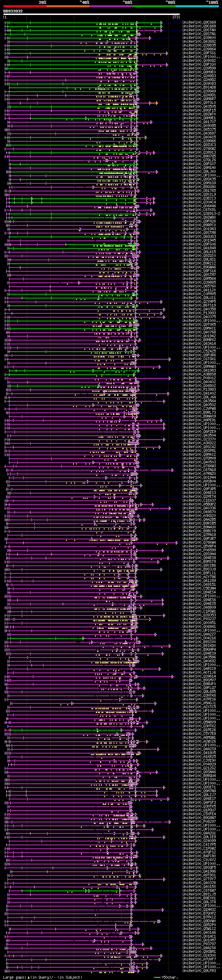Click the cyan 100% identity legend segment

[x=197, y=6]
